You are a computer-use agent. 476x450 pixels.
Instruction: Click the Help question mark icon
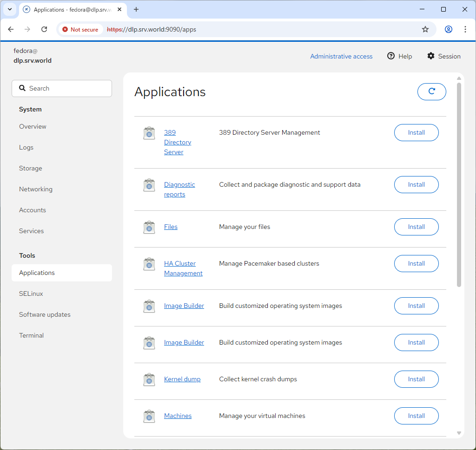391,56
